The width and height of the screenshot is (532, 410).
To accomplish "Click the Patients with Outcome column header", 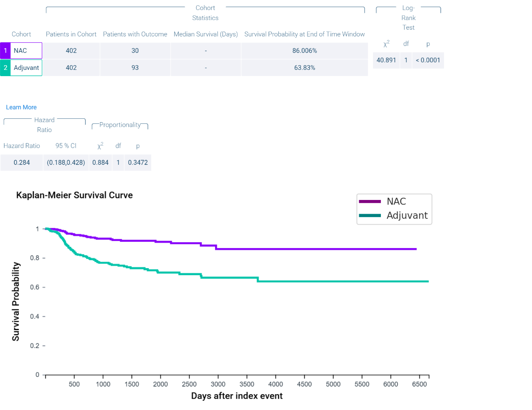I will click(x=135, y=34).
